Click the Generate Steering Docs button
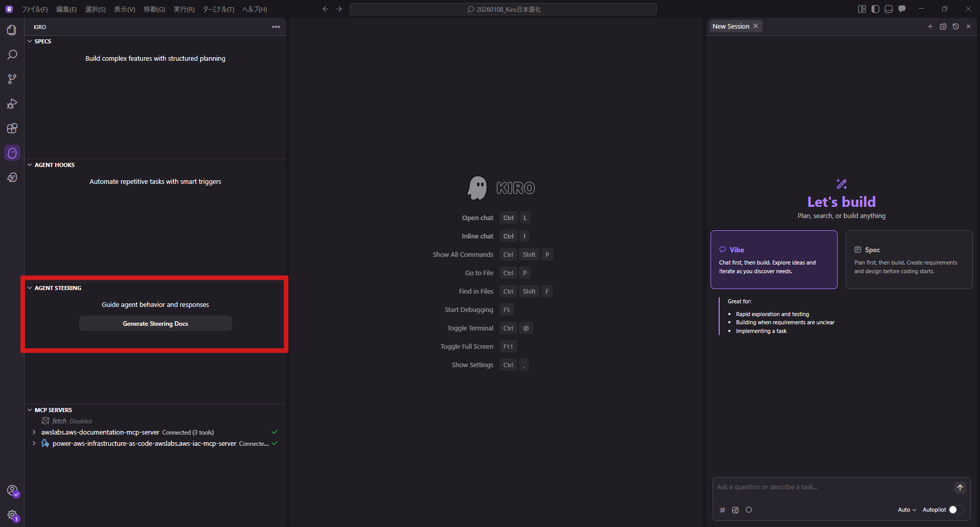 (x=155, y=324)
